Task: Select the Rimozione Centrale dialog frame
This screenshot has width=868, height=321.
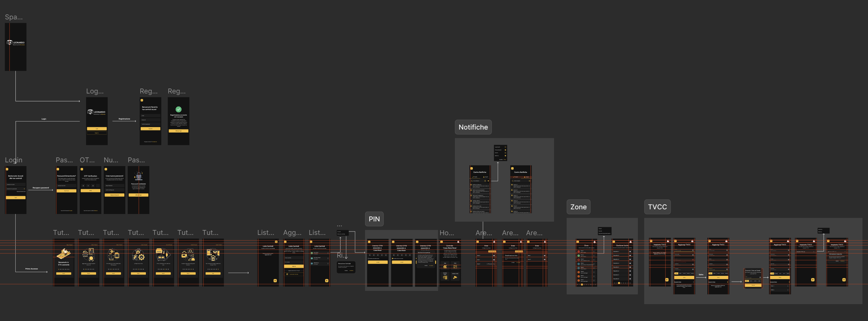Action: pyautogui.click(x=346, y=267)
